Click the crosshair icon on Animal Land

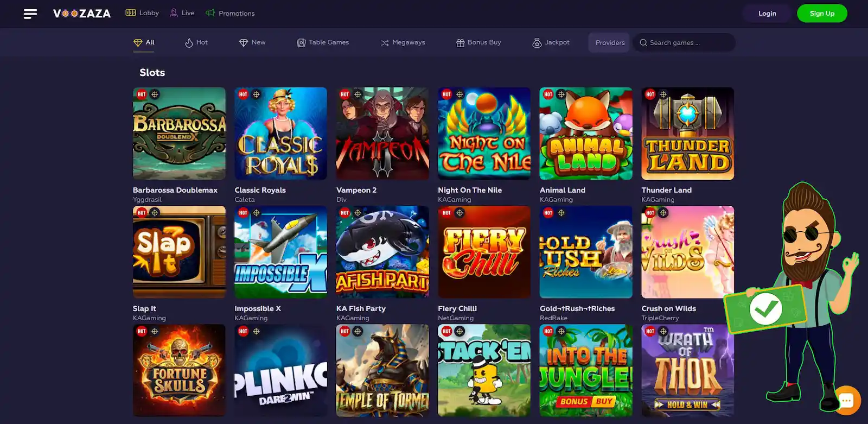(561, 94)
